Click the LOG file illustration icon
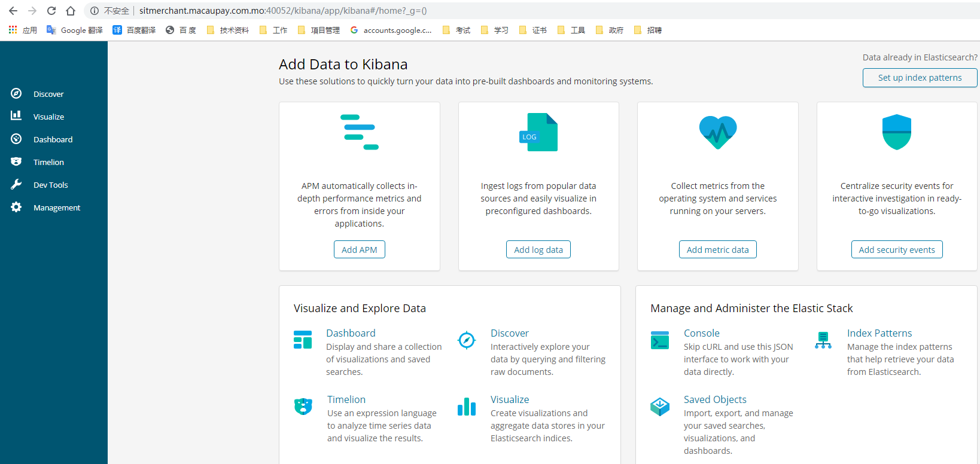 pos(538,132)
